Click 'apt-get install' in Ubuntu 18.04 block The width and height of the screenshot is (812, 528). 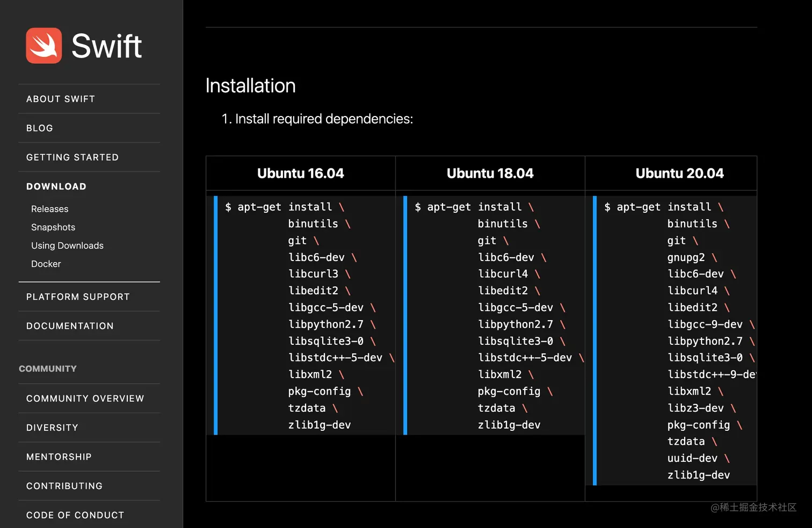coord(475,207)
